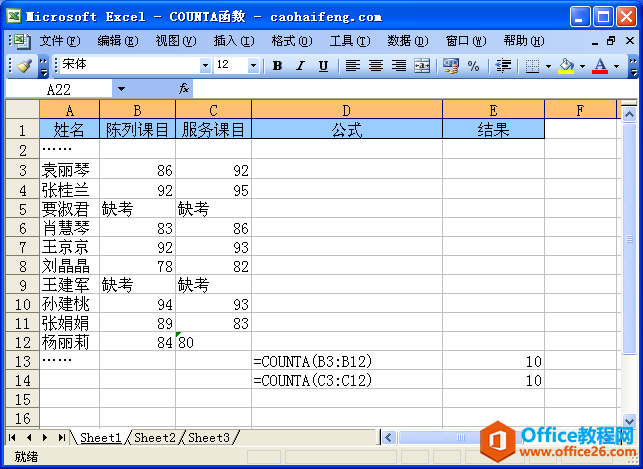The image size is (643, 469).
Task: Expand Formatting toolbar options at the far right
Action: (x=633, y=66)
